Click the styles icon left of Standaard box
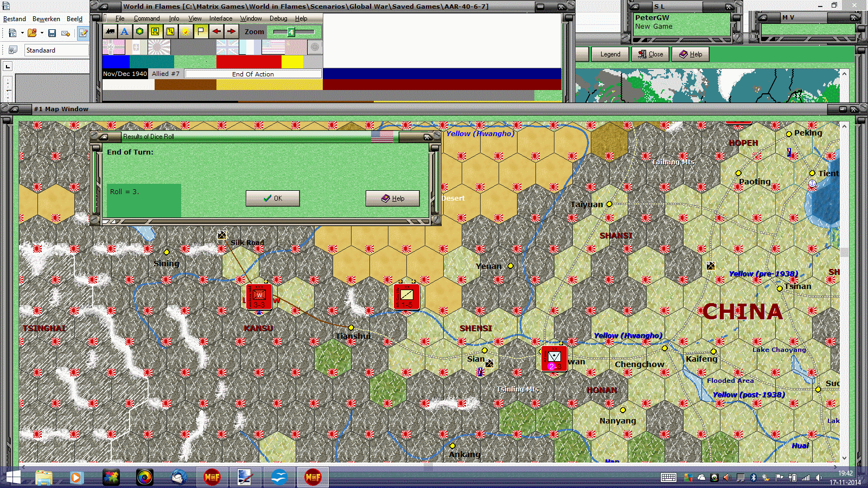Screen dimensions: 868x488 12,50
